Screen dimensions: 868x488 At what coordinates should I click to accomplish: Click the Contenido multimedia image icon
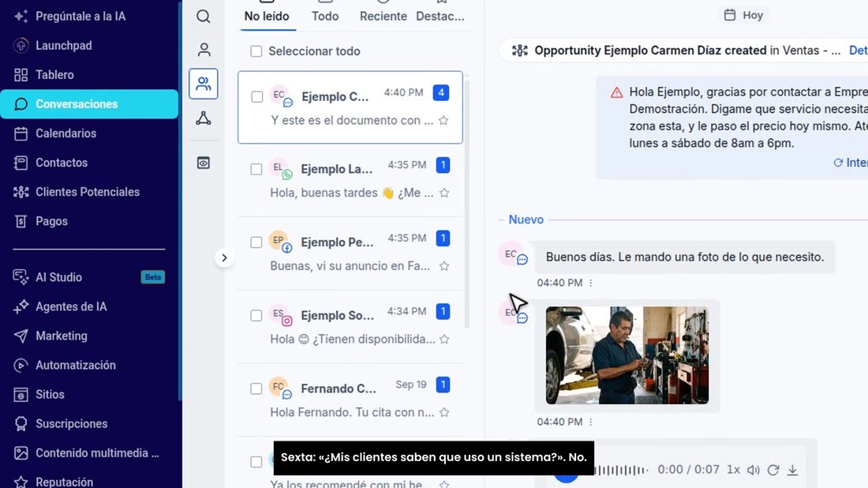(x=21, y=453)
